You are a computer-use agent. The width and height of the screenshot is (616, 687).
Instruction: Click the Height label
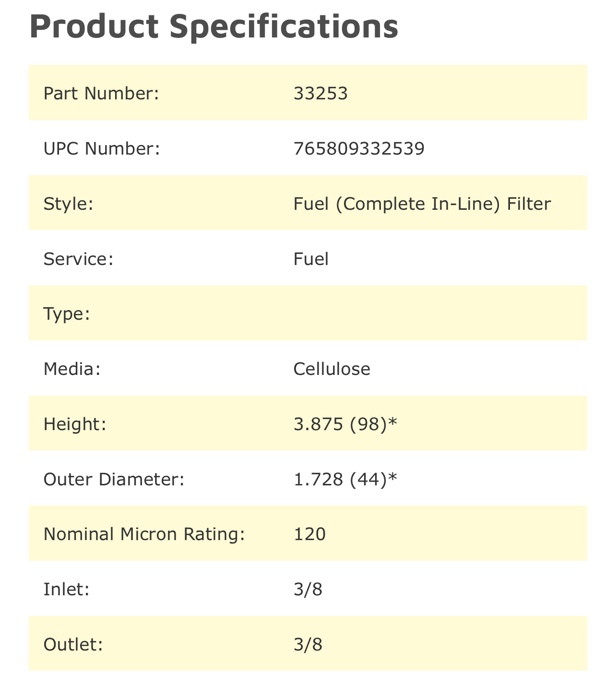[x=74, y=424]
